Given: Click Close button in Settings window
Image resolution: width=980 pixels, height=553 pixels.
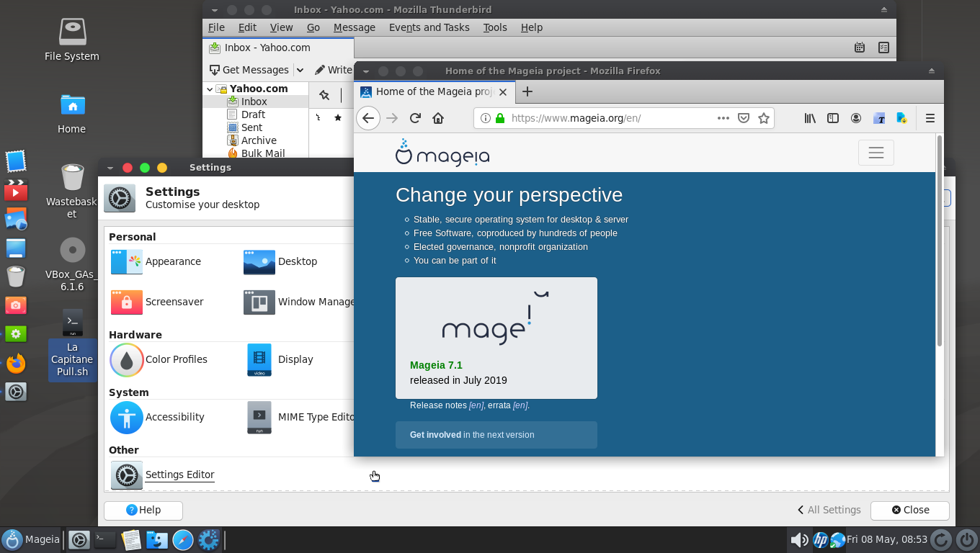Looking at the screenshot, I should tap(910, 510).
